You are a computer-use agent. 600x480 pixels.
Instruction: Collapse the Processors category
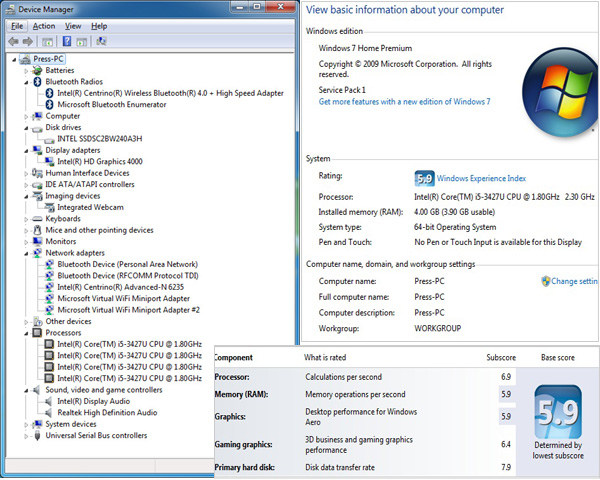pos(26,333)
